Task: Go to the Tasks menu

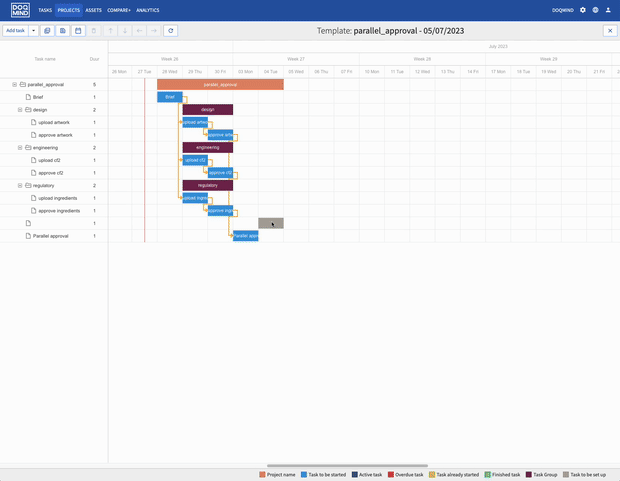Action: pyautogui.click(x=45, y=10)
